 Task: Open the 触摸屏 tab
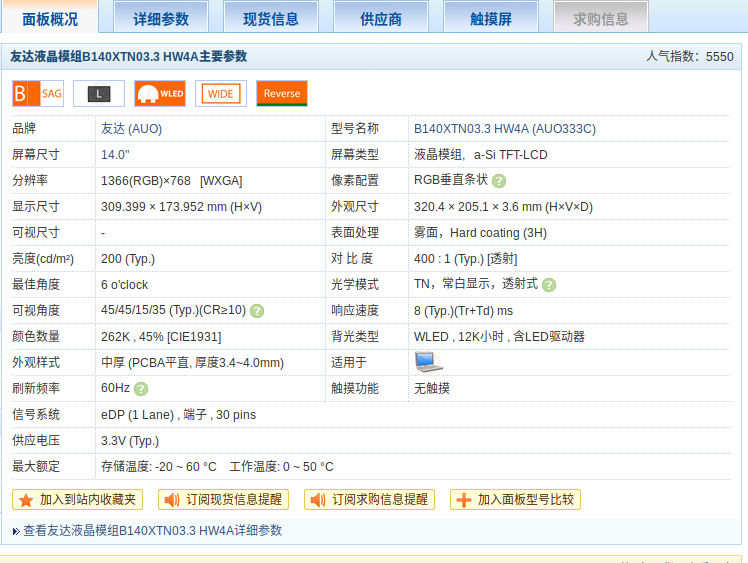coord(491,18)
